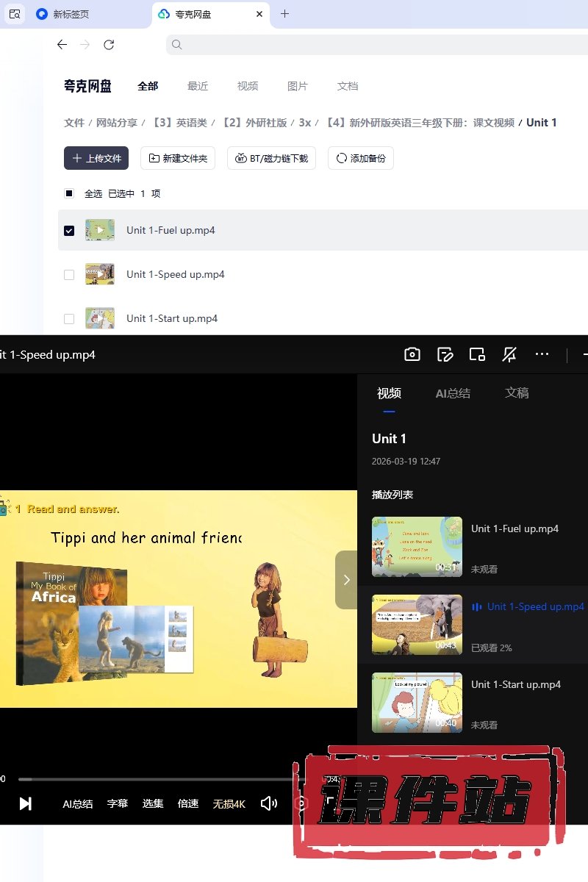Click the pin window on top icon

pos(509,355)
